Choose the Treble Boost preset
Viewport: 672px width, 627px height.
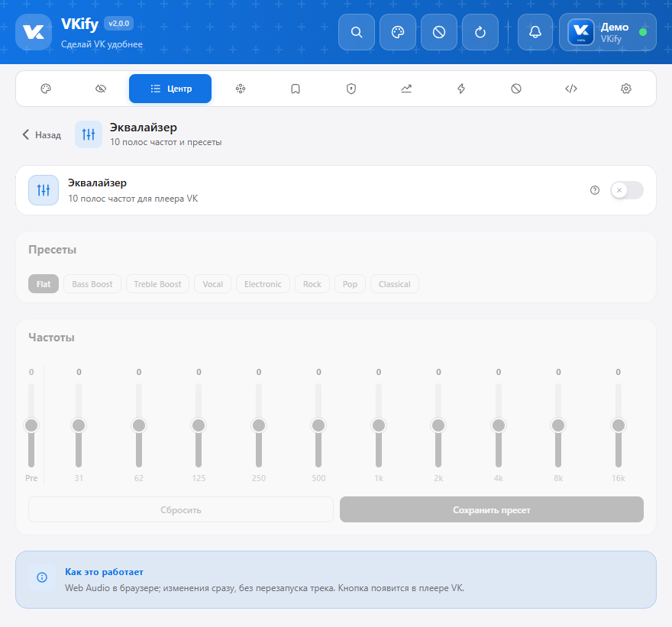tap(157, 284)
